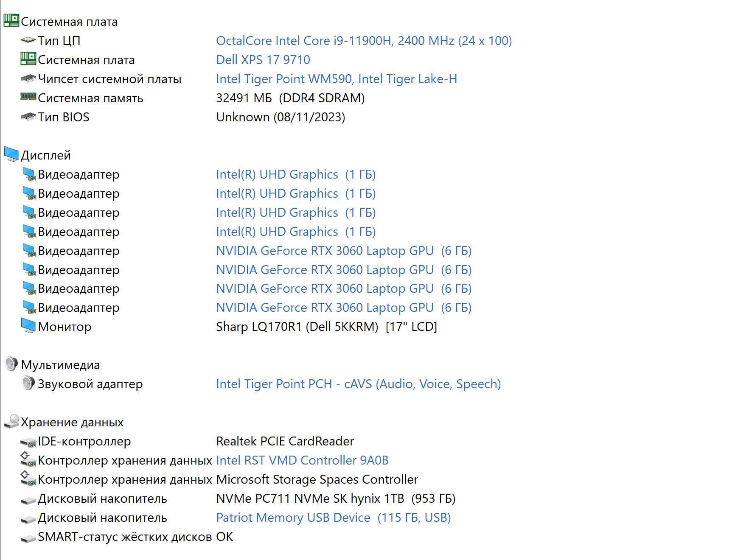Viewport: 735px width, 560px height.
Task: Click the Дисплей section heading text
Action: 46,155
